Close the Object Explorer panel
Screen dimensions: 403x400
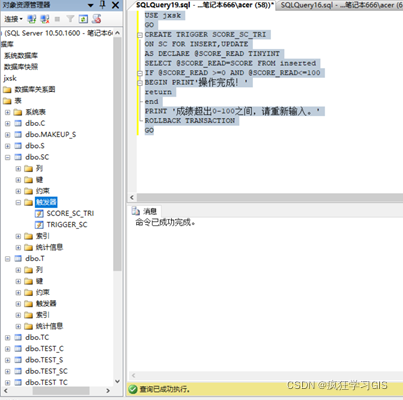115,5
